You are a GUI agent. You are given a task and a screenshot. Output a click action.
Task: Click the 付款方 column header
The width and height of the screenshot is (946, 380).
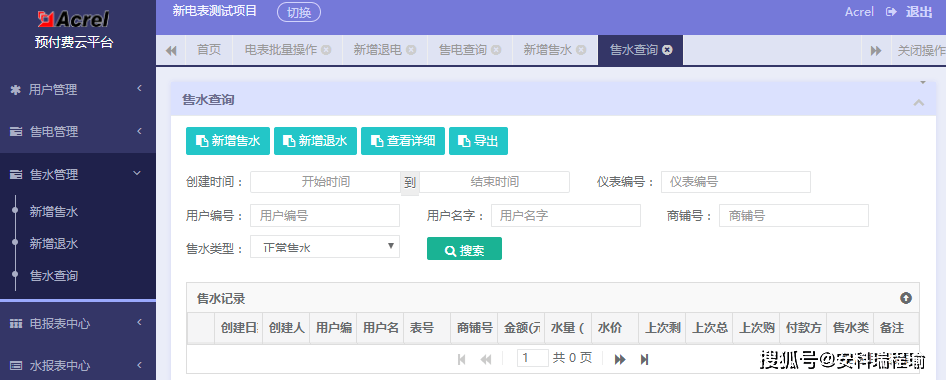(x=804, y=328)
